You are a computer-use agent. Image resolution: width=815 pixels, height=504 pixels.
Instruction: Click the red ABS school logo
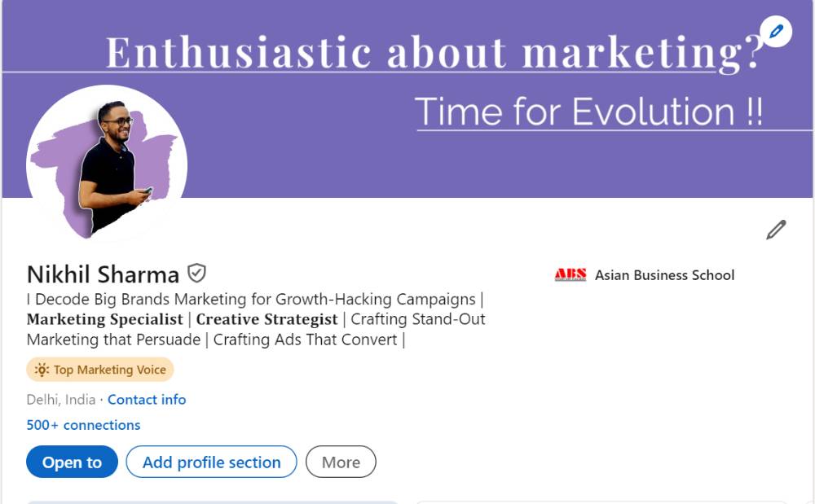570,275
